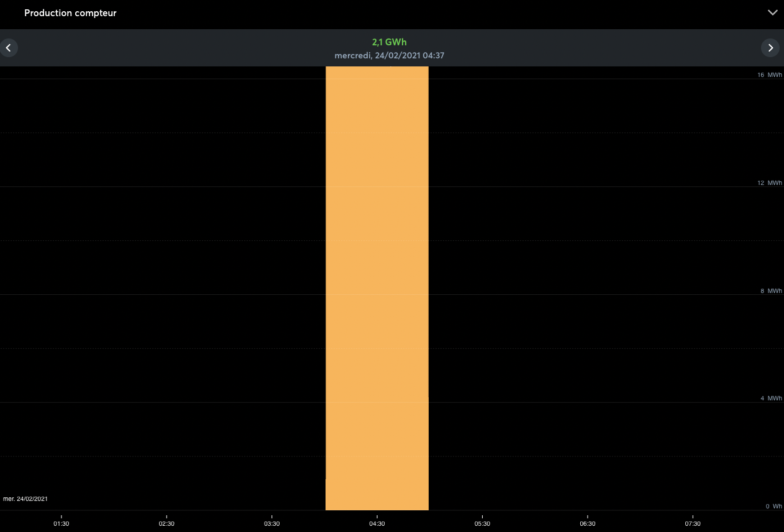Click the mer. 24/02/2021 date label
The width and height of the screenshot is (784, 532).
25,499
